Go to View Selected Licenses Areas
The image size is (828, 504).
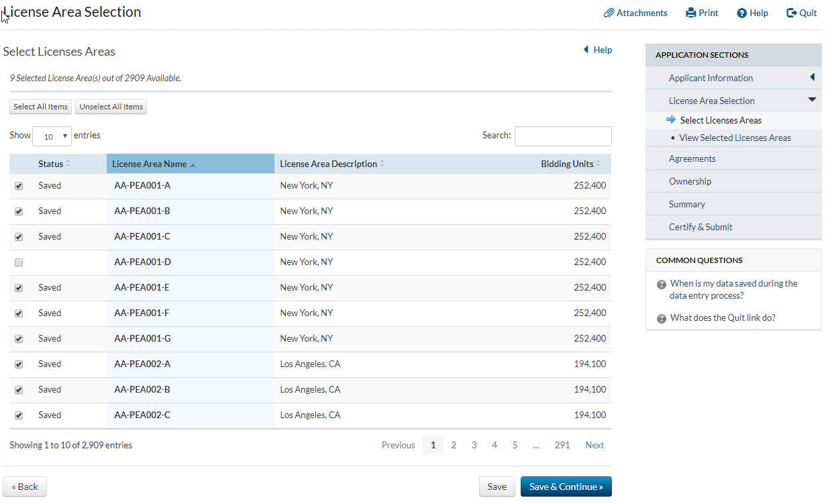pyautogui.click(x=735, y=138)
